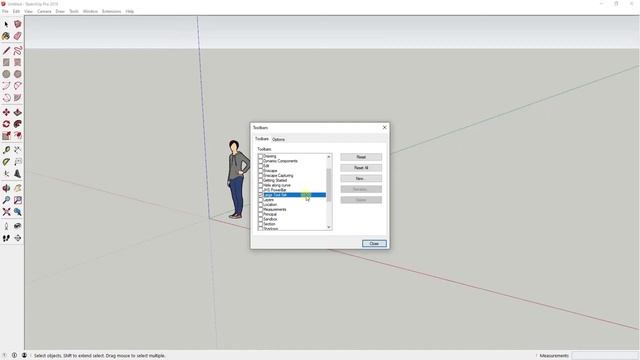Select the Section Plane tool

[x=18, y=238]
